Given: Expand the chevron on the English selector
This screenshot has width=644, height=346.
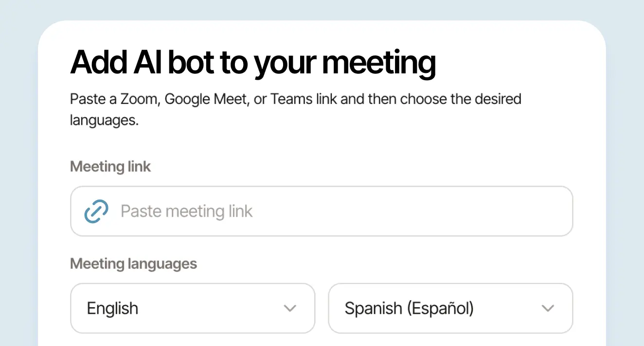Looking at the screenshot, I should [x=290, y=308].
